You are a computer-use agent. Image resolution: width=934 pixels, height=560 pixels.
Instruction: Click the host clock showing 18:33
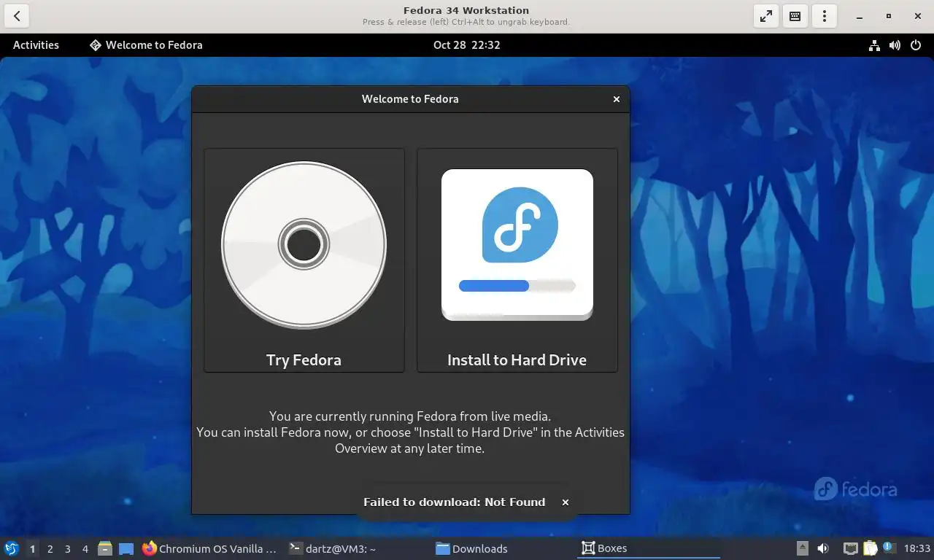pyautogui.click(x=917, y=549)
